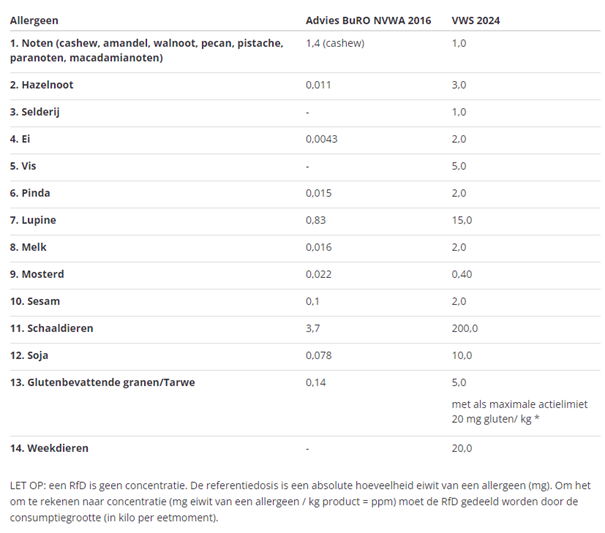
Task: Select the '8. Melk' row label
Action: coord(30,247)
